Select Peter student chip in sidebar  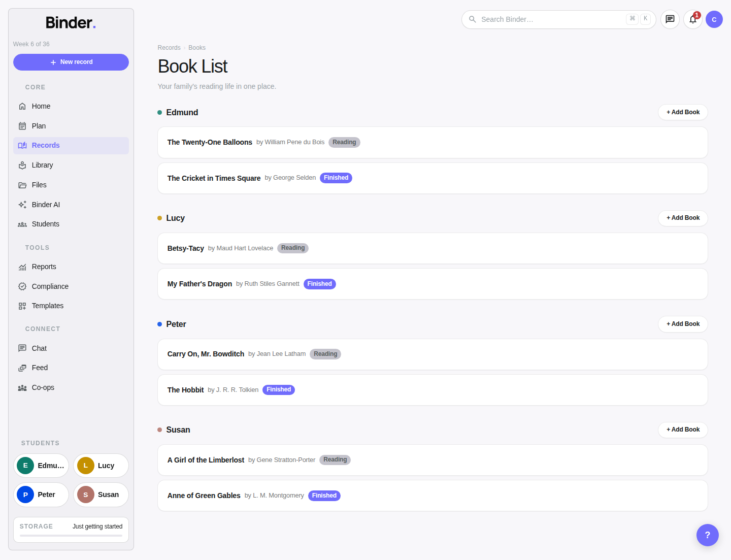click(x=41, y=495)
